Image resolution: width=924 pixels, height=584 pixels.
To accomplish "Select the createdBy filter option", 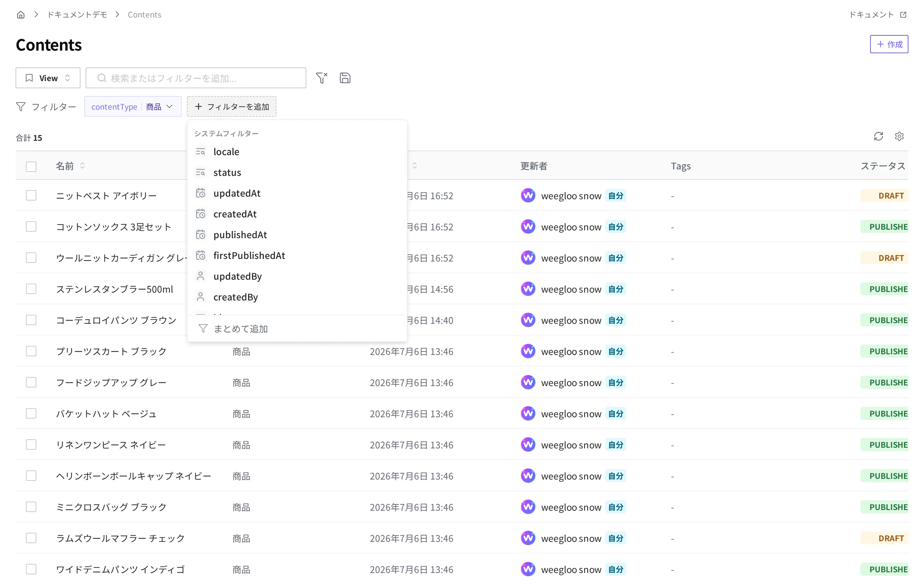I will pos(297,297).
